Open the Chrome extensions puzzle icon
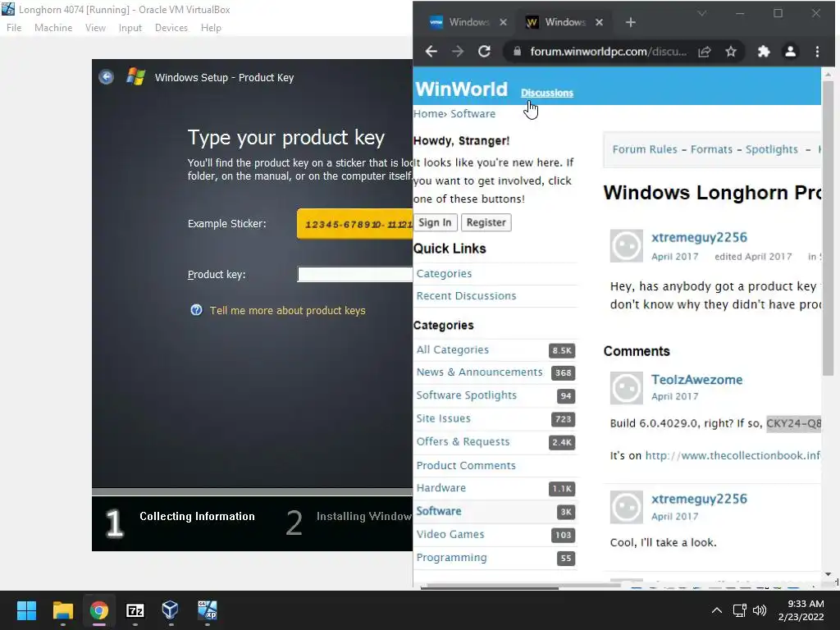The width and height of the screenshot is (840, 630). point(764,52)
